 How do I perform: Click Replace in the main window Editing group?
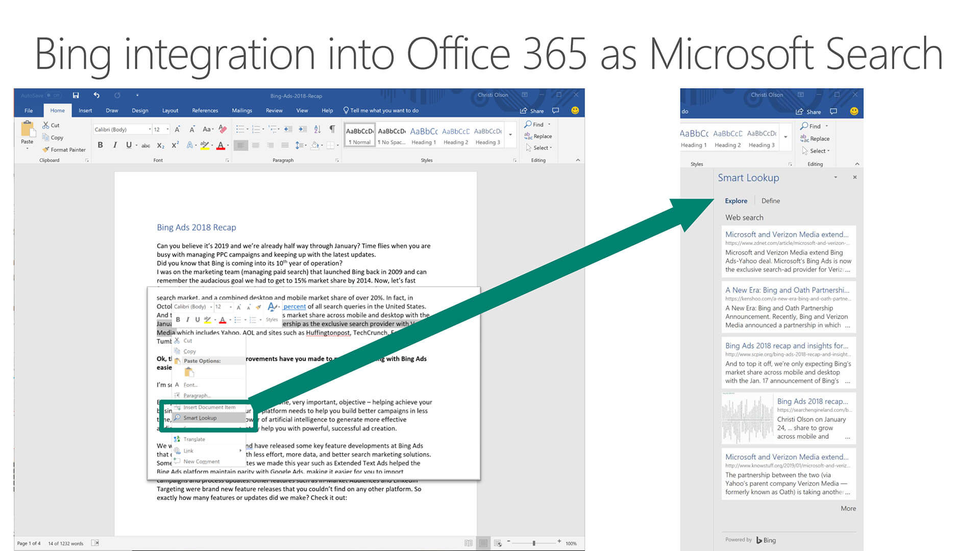click(x=538, y=136)
